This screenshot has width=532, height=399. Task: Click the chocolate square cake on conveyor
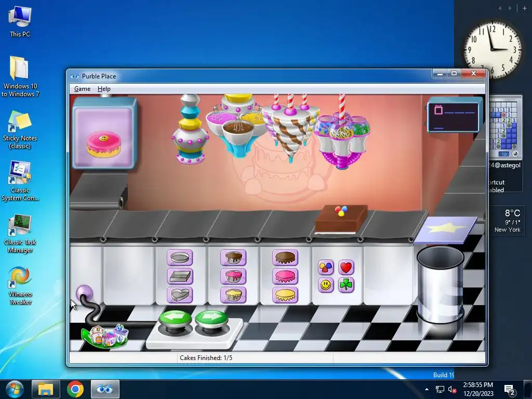click(x=341, y=219)
